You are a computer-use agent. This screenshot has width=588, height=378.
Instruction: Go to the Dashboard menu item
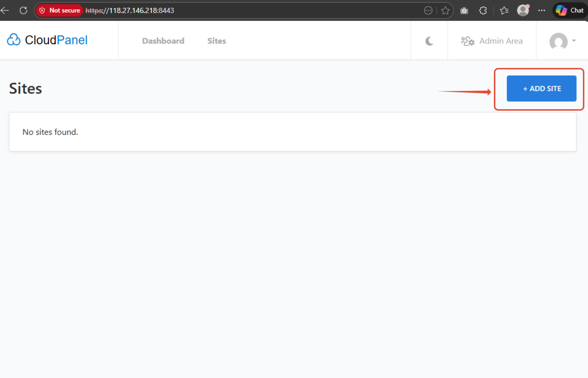163,41
